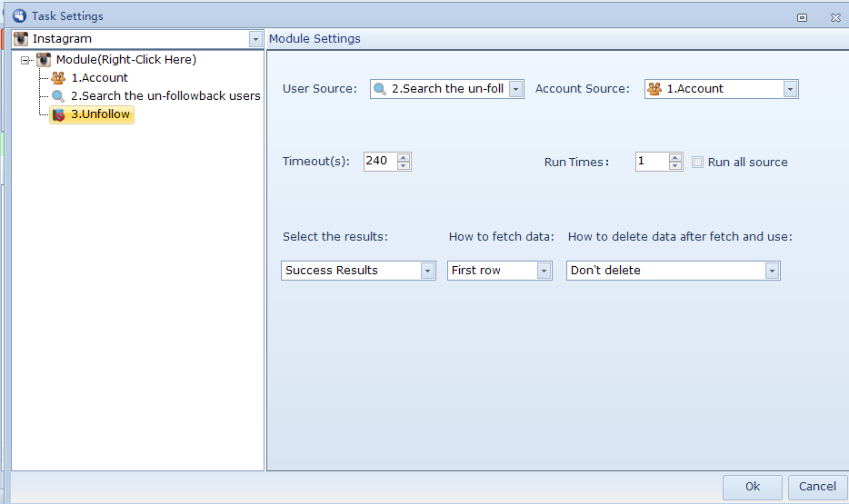The width and height of the screenshot is (849, 504).
Task: Open the Don't delete dropdown
Action: [x=772, y=271]
